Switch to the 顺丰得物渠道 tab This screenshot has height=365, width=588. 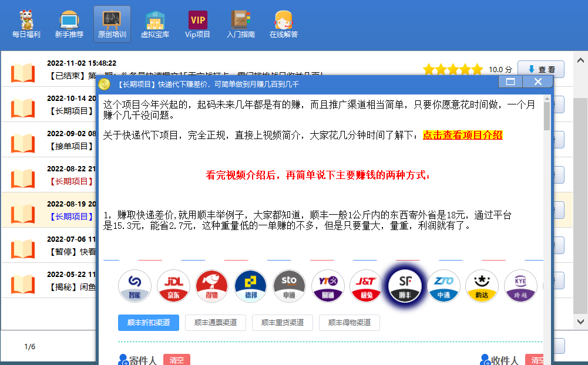pos(349,323)
